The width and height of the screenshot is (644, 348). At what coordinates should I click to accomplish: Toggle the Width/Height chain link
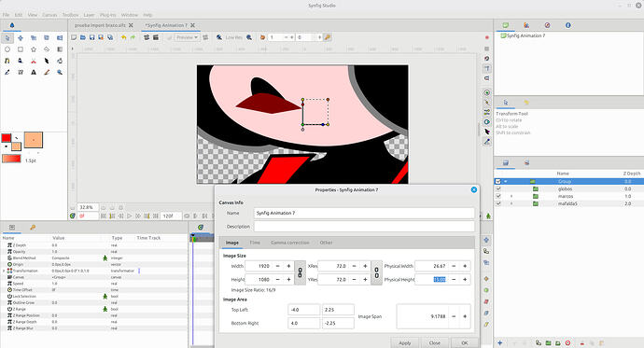click(x=301, y=272)
